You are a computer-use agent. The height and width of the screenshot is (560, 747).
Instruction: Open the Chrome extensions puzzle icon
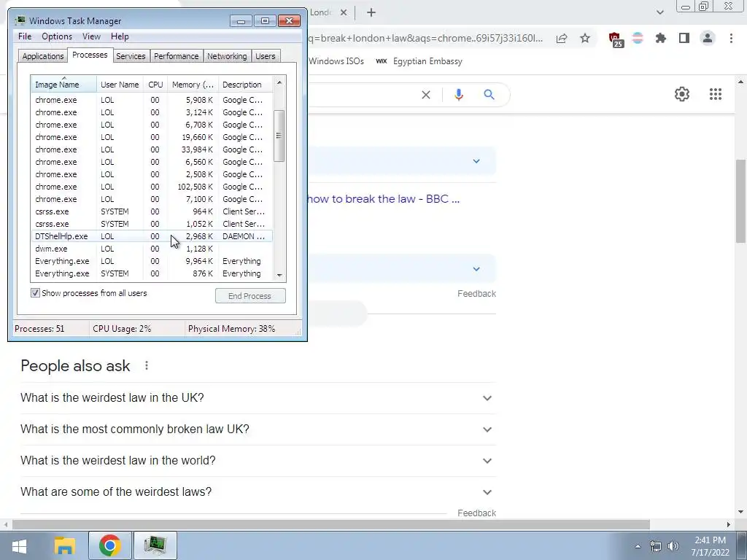tap(661, 38)
